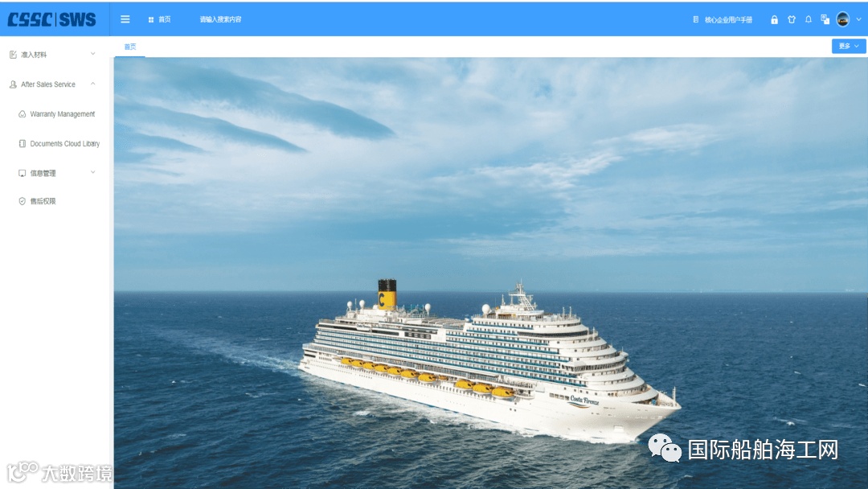Click the lock screen icon

[774, 20]
